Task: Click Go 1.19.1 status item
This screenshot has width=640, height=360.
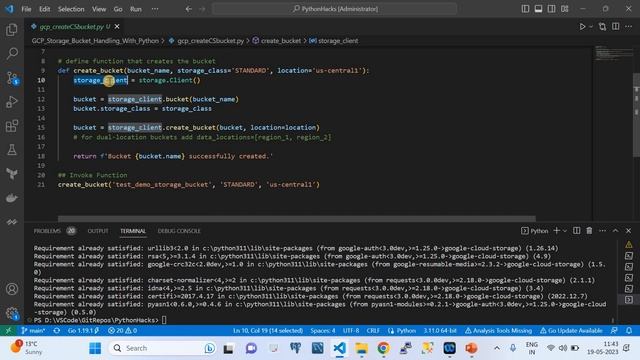Action: pos(84,331)
